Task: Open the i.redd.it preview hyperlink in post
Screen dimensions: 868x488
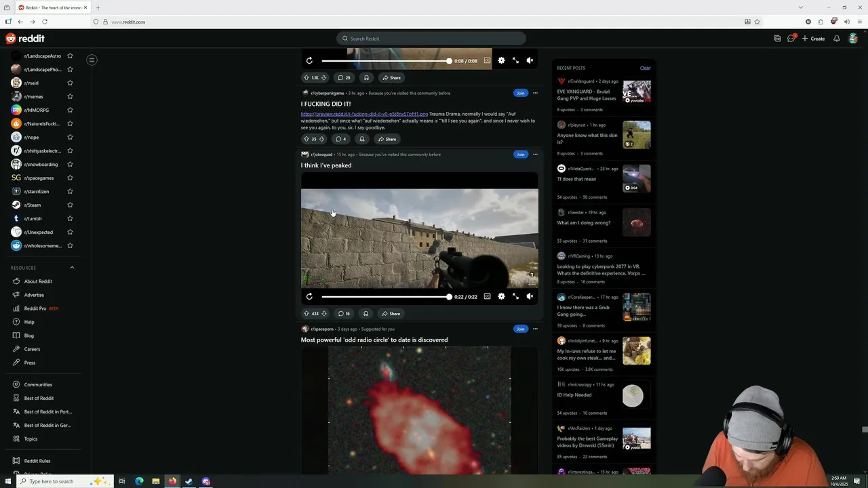Action: click(x=364, y=114)
